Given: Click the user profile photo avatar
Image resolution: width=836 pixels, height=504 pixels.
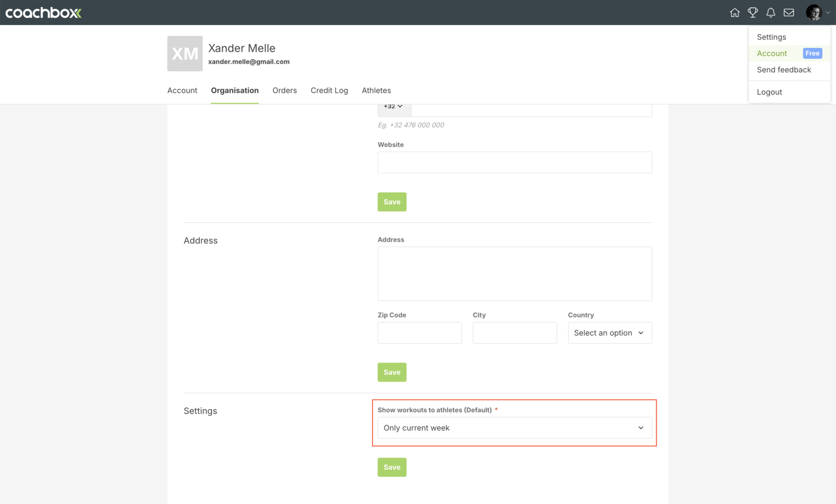Looking at the screenshot, I should point(814,13).
